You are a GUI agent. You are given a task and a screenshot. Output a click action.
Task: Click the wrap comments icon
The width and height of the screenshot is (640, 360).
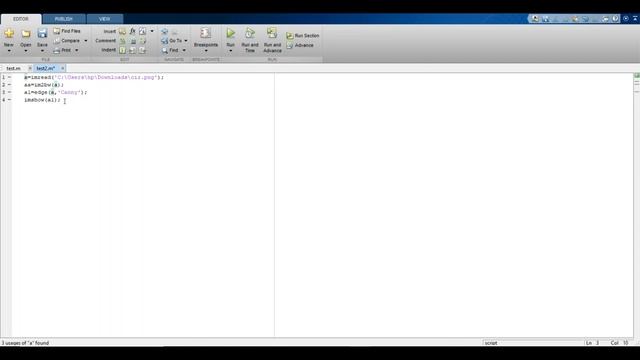(x=142, y=41)
